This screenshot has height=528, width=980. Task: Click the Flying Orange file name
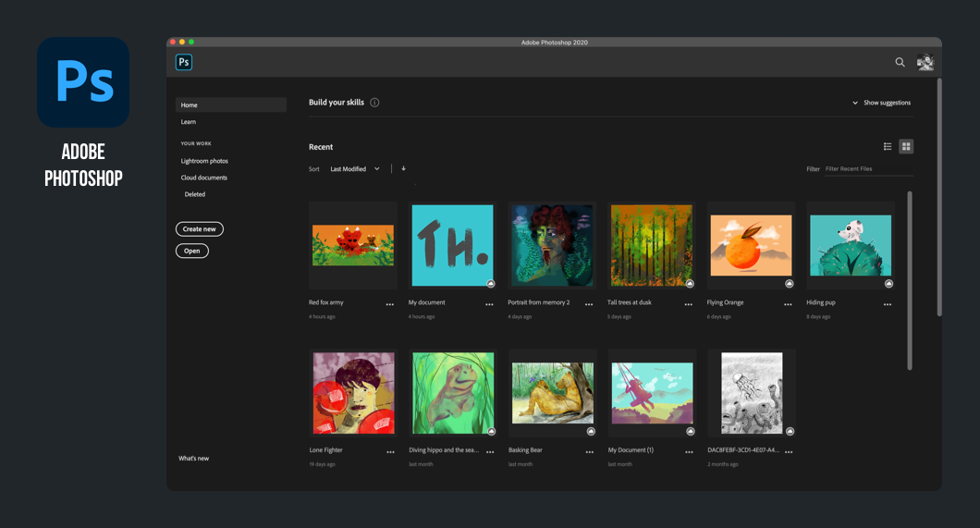(x=725, y=302)
